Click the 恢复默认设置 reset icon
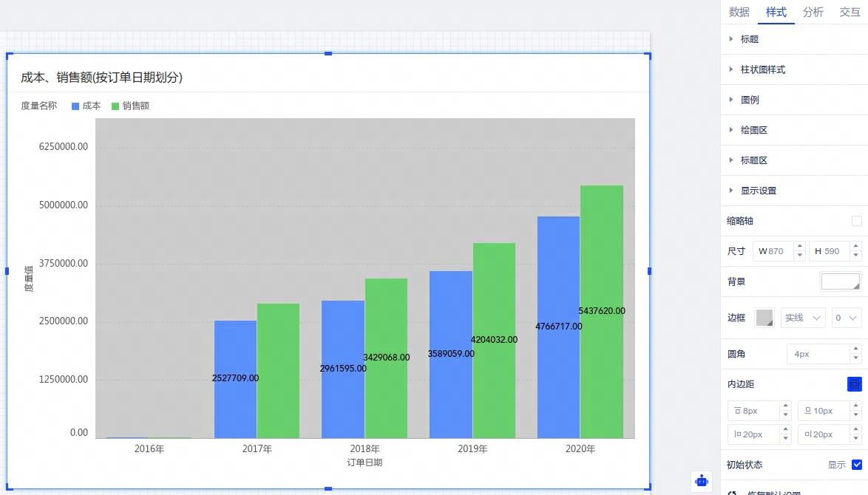The height and width of the screenshot is (495, 868). [733, 493]
